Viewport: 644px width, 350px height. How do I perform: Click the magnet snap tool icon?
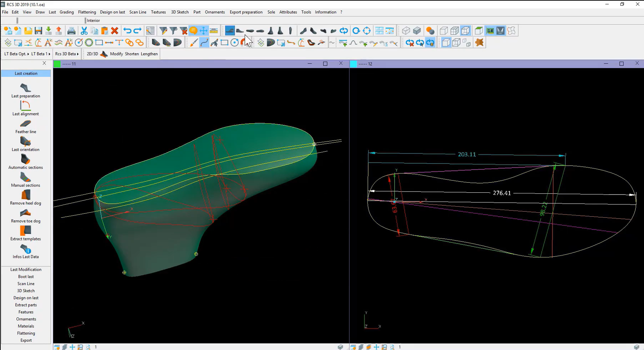(x=243, y=43)
